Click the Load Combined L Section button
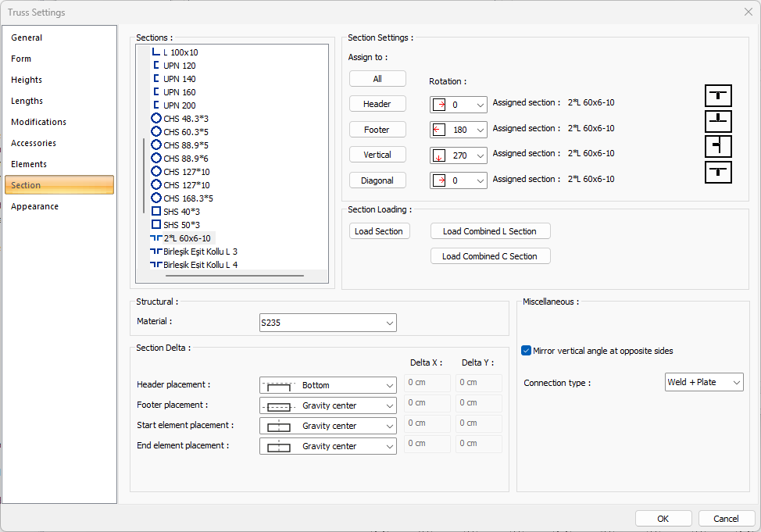 point(490,231)
